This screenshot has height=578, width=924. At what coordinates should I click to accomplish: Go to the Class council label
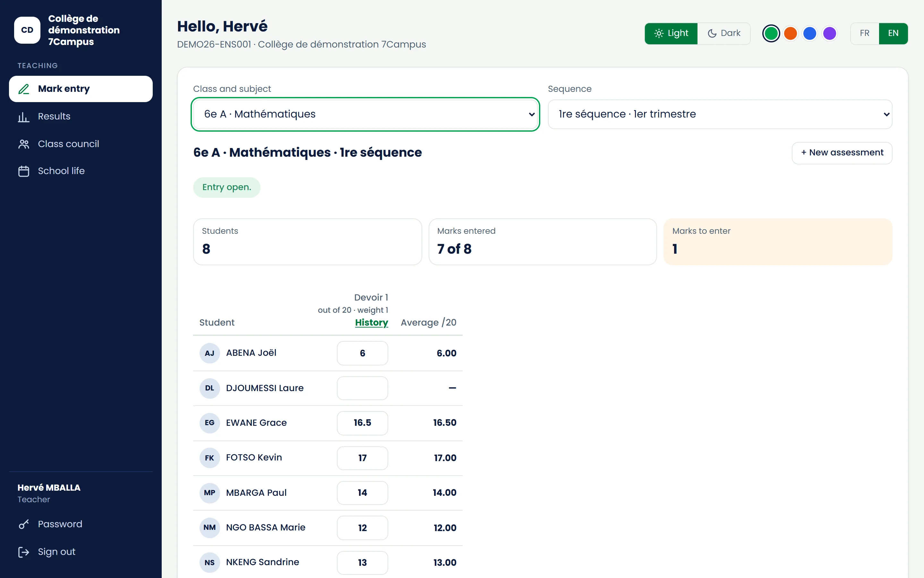(x=68, y=144)
